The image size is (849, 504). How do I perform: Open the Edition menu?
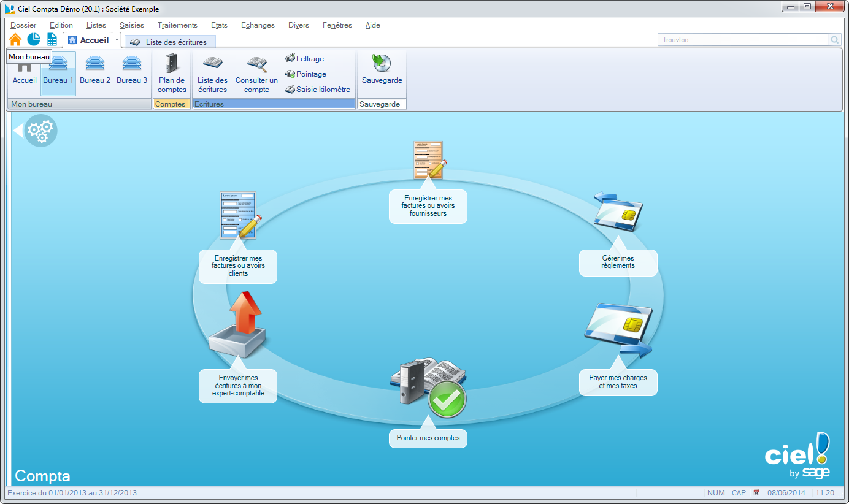point(61,25)
